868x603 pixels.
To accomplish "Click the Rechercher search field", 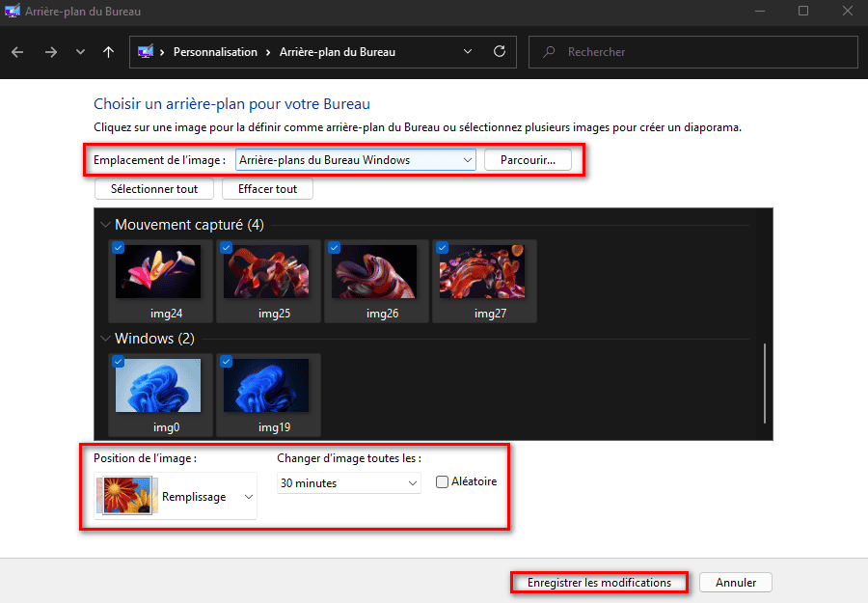I will (693, 52).
